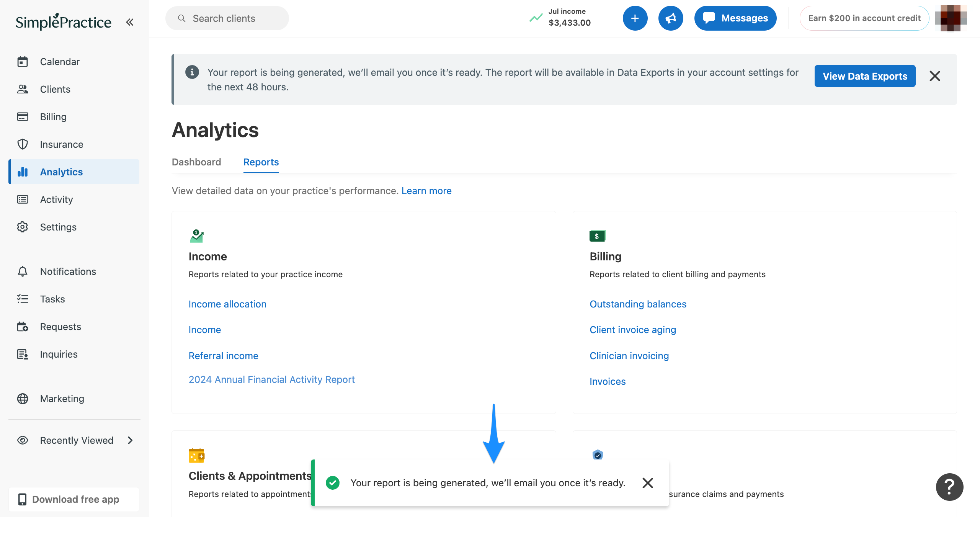The height and width of the screenshot is (533, 980).
Task: Select the Insurance shield icon
Action: pos(23,144)
